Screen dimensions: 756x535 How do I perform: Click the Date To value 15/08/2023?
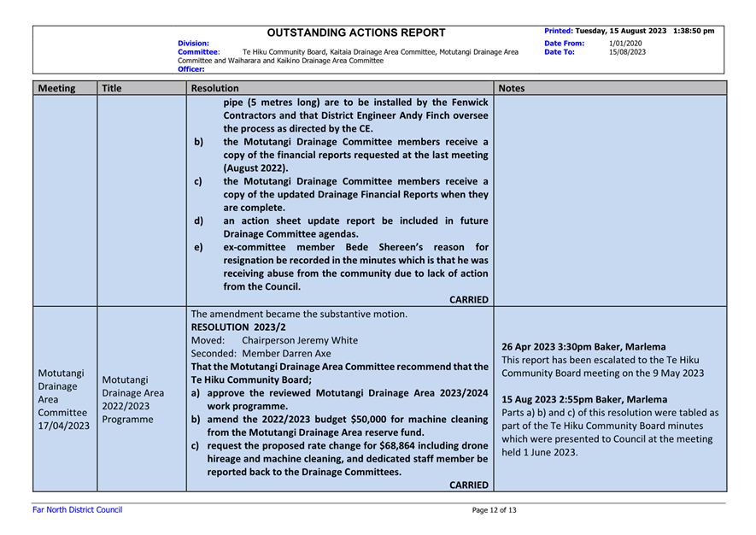click(627, 51)
